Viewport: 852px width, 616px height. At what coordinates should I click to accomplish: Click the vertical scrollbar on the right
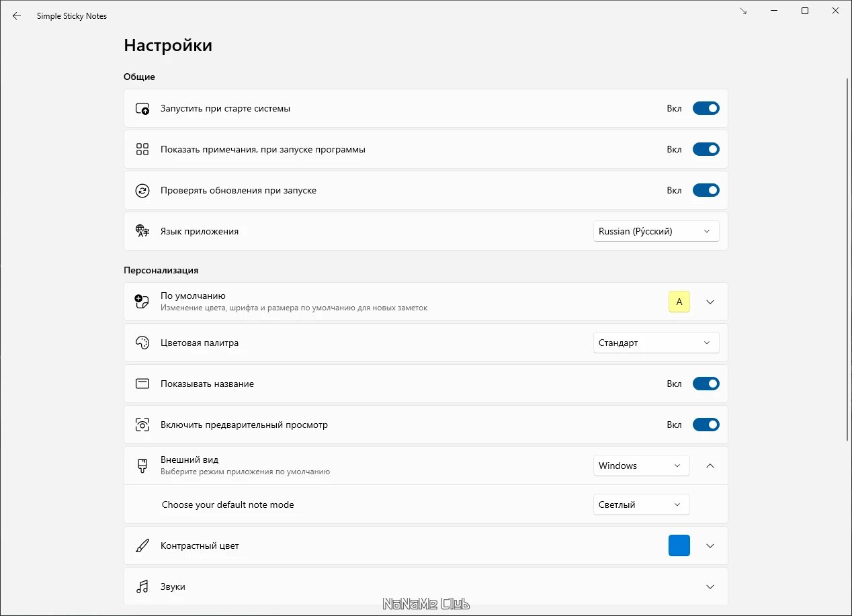[847, 269]
